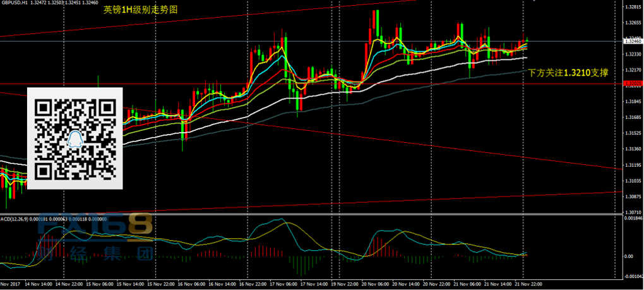Click the 1.32330 price axis label
This screenshot has height=290, width=644.
(632, 54)
